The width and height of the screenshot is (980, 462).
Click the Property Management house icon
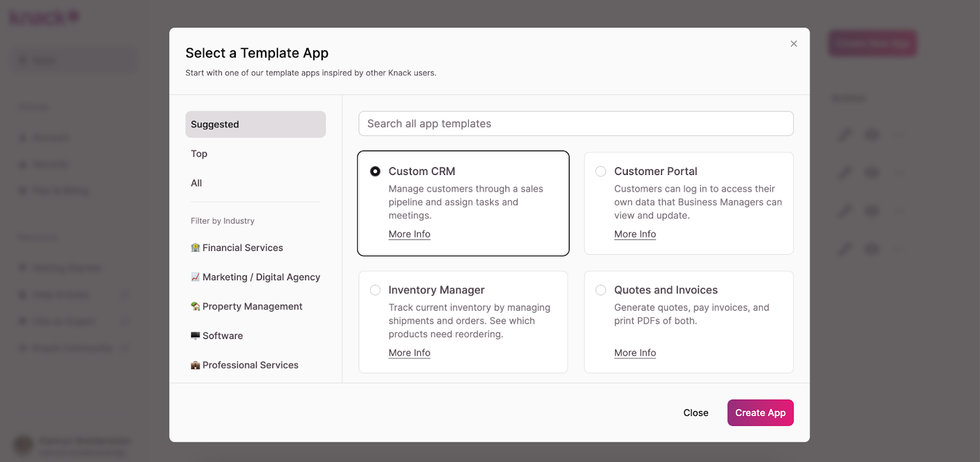pyautogui.click(x=195, y=307)
